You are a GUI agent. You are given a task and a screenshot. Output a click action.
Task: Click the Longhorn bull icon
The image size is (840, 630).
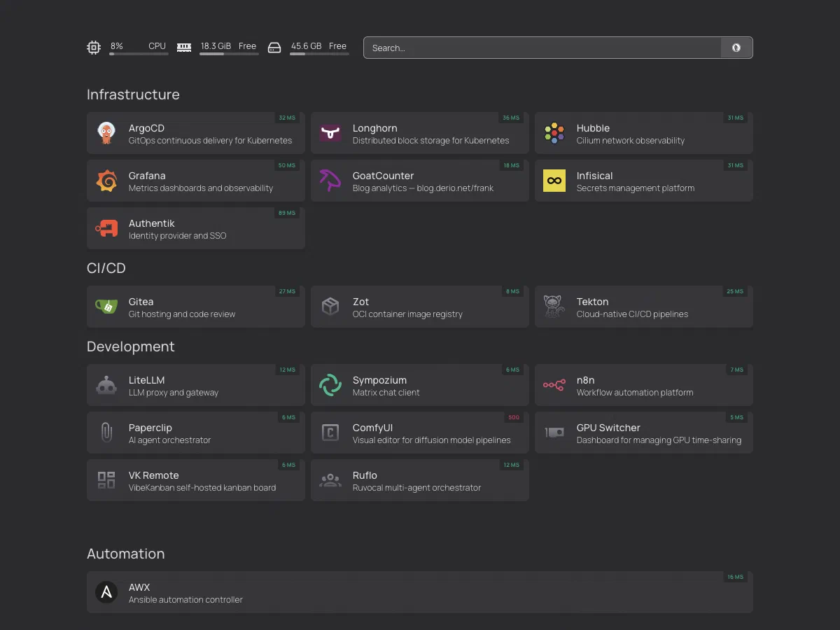click(330, 133)
